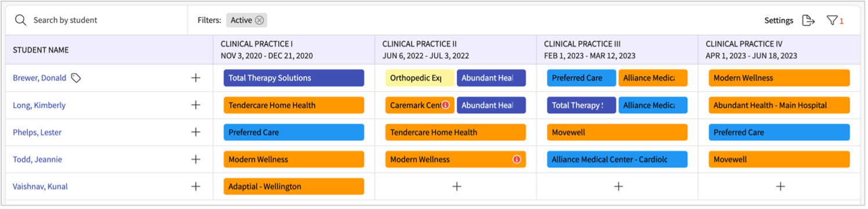868x209 pixels.
Task: Open the filter funnel icon
Action: [x=832, y=20]
